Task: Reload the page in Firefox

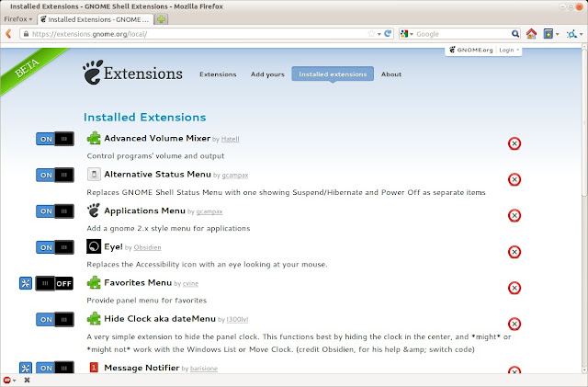Action: click(x=388, y=34)
